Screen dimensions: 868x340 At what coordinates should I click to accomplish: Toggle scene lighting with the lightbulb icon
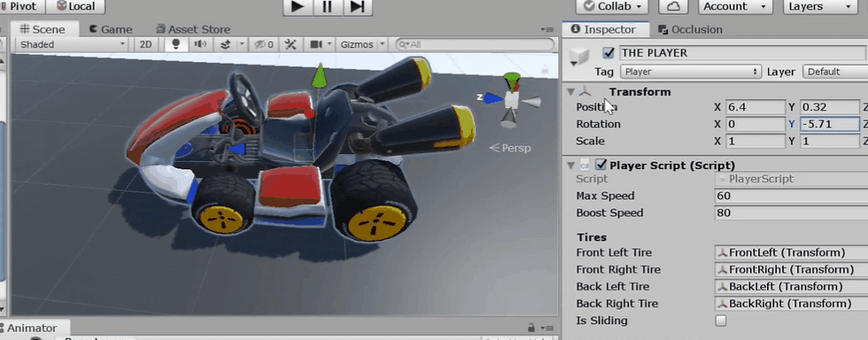point(176,44)
